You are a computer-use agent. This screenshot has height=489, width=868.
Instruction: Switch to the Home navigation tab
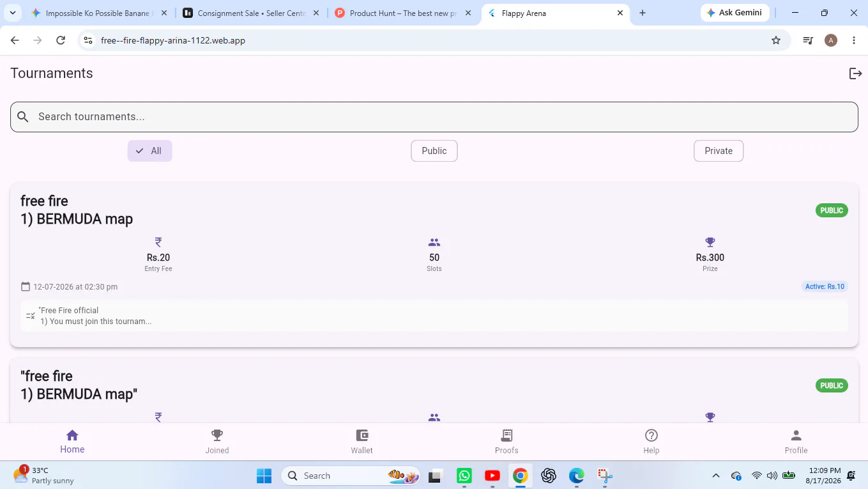point(72,442)
